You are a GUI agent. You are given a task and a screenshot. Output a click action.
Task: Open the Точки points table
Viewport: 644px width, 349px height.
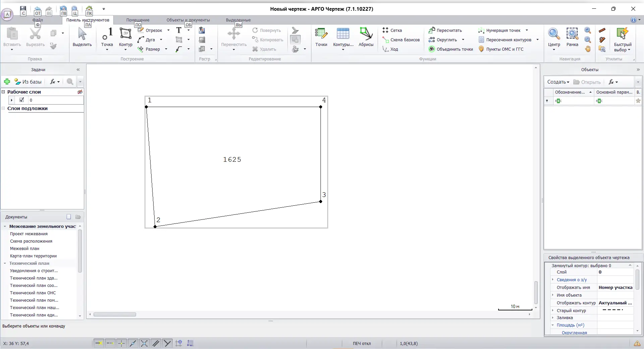(321, 37)
